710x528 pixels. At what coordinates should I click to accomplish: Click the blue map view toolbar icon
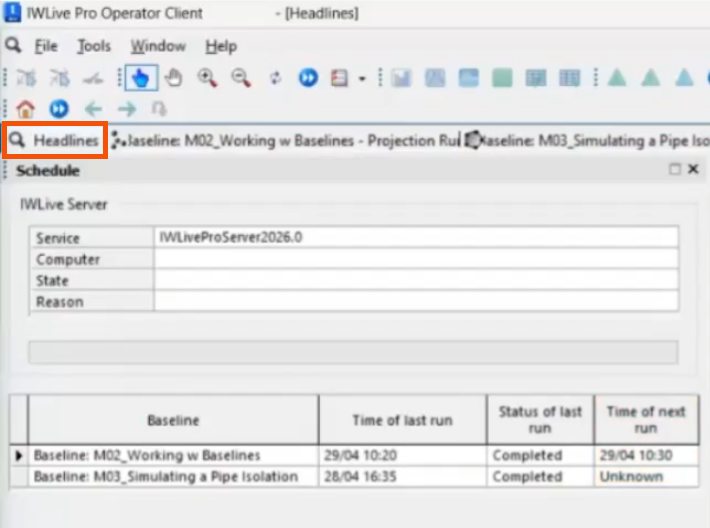(435, 78)
